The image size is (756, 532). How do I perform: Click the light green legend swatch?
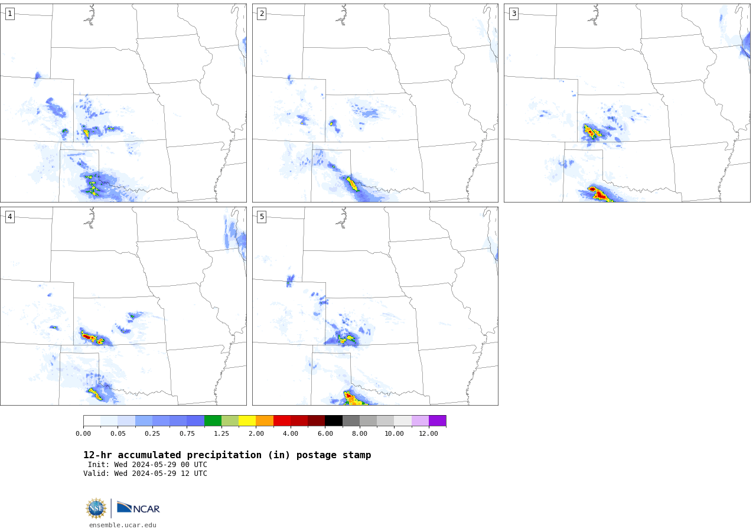[x=230, y=421]
